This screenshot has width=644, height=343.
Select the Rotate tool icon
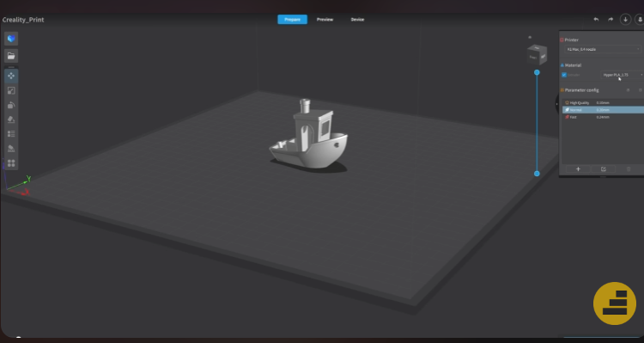pyautogui.click(x=11, y=105)
